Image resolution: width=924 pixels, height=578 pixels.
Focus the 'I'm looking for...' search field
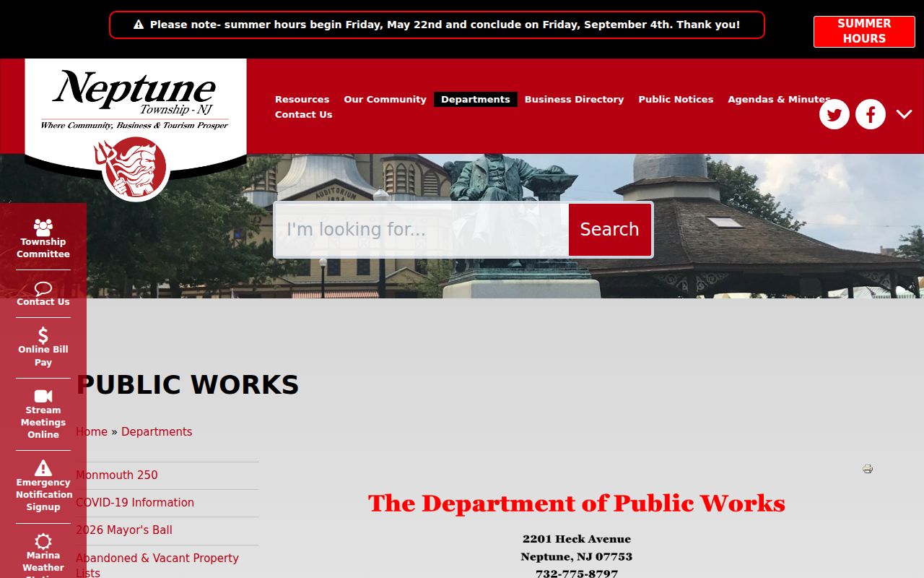(x=422, y=230)
